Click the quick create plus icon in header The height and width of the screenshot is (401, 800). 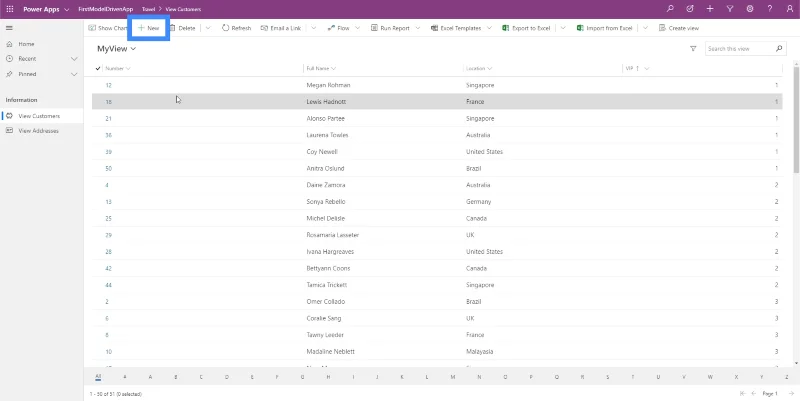point(710,9)
